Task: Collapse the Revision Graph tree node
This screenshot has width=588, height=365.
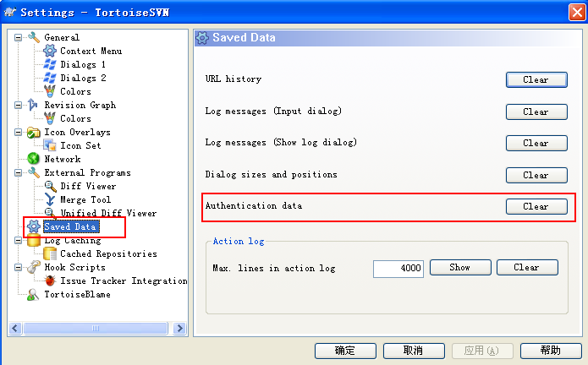Action: point(18,105)
